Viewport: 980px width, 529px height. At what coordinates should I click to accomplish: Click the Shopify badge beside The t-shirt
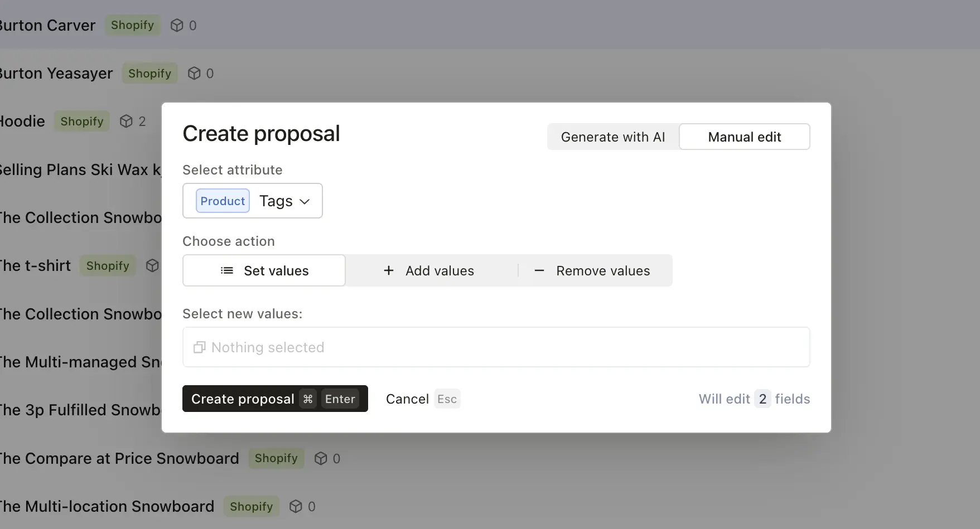(107, 266)
